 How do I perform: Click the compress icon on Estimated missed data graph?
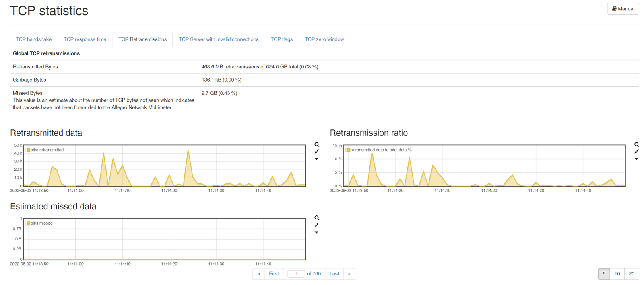point(317,225)
